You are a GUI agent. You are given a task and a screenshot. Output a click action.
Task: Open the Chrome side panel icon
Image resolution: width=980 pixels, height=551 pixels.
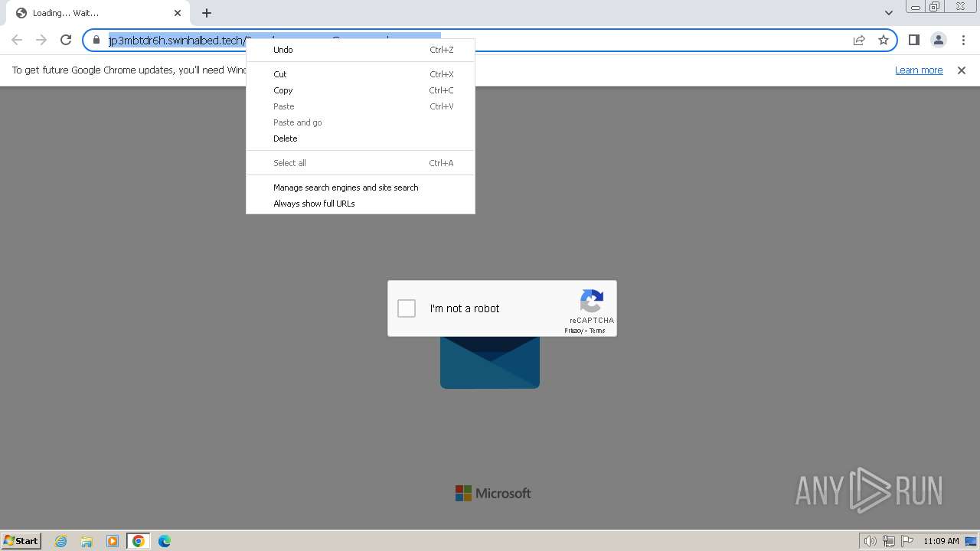pyautogui.click(x=913, y=40)
